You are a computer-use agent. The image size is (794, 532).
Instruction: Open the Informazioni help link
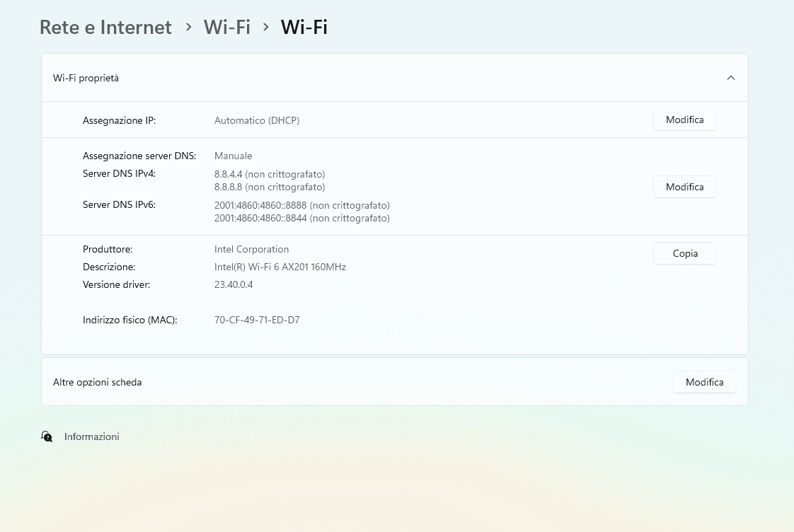[92, 436]
